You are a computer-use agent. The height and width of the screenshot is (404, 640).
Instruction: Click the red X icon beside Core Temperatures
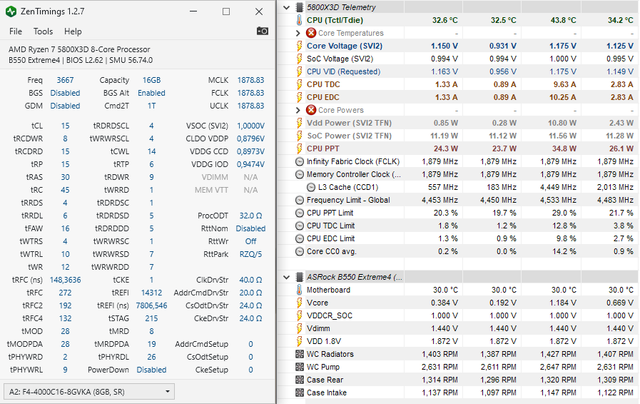coord(311,33)
